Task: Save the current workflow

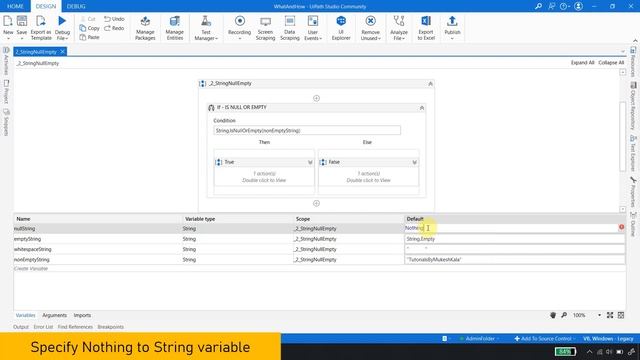Action: [22, 27]
